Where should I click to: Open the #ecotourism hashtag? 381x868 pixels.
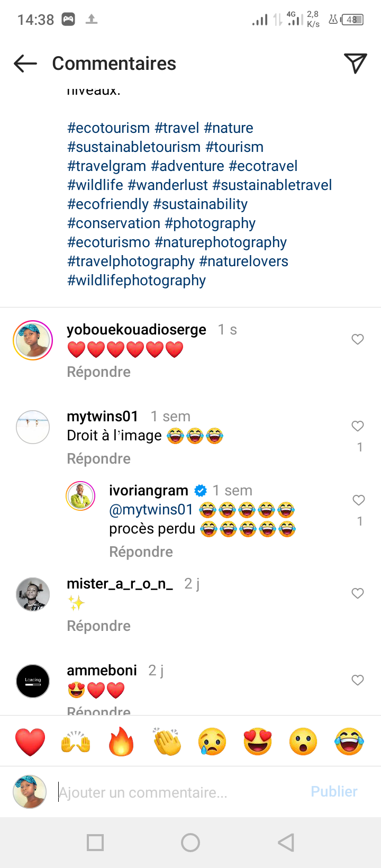[108, 128]
